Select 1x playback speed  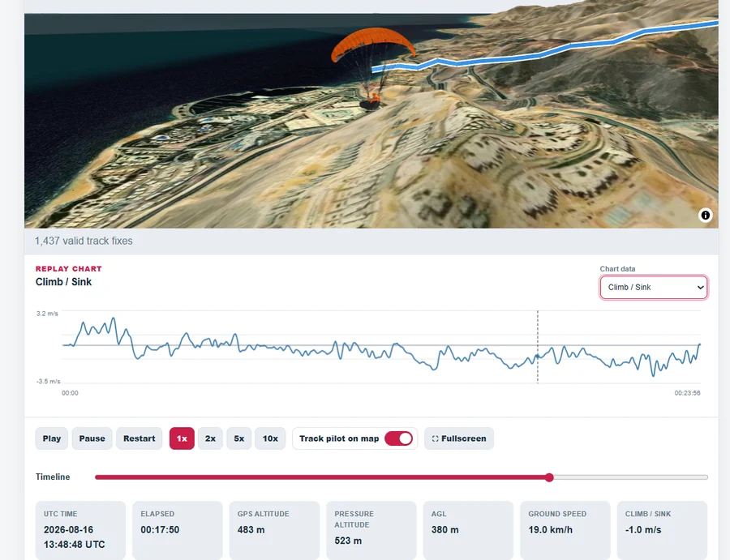(x=182, y=438)
